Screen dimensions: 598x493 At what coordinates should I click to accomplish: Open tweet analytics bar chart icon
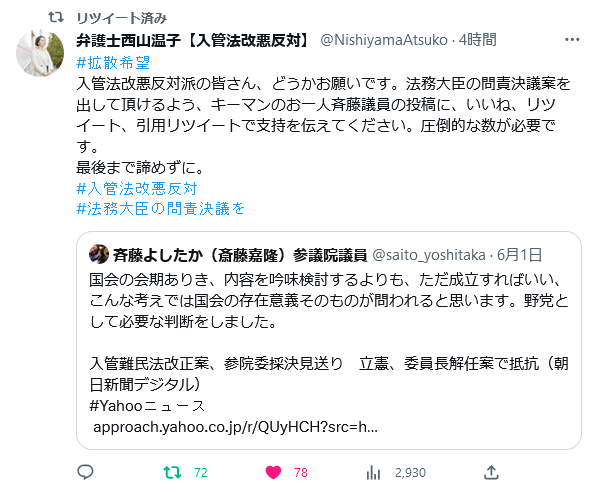click(373, 473)
